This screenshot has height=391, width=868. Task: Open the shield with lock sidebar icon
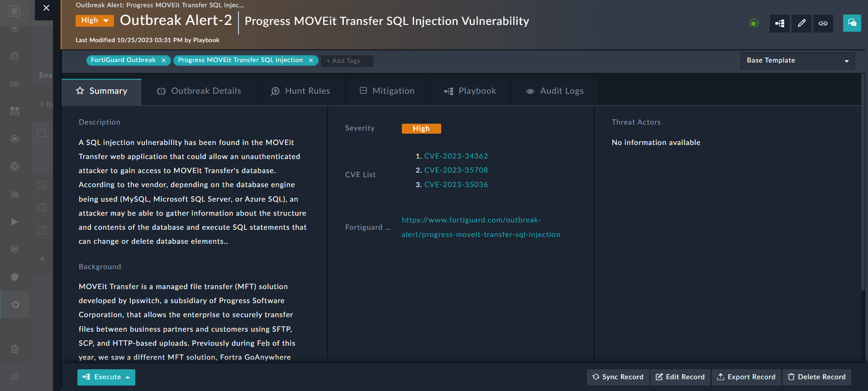click(x=14, y=249)
